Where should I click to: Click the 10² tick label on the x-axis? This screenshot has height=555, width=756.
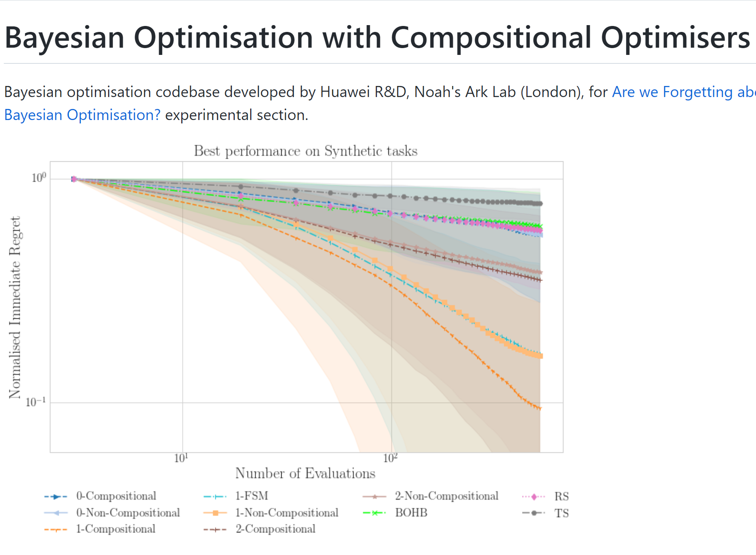[390, 458]
